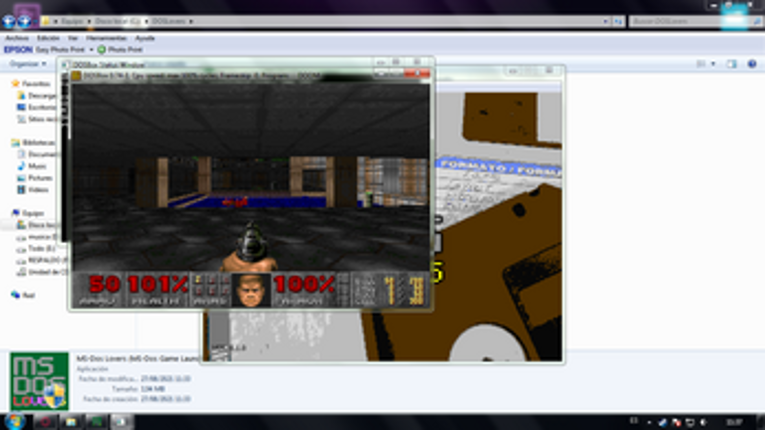This screenshot has height=430, width=765.
Task: Click the green taskbar program icon
Action: point(97,422)
